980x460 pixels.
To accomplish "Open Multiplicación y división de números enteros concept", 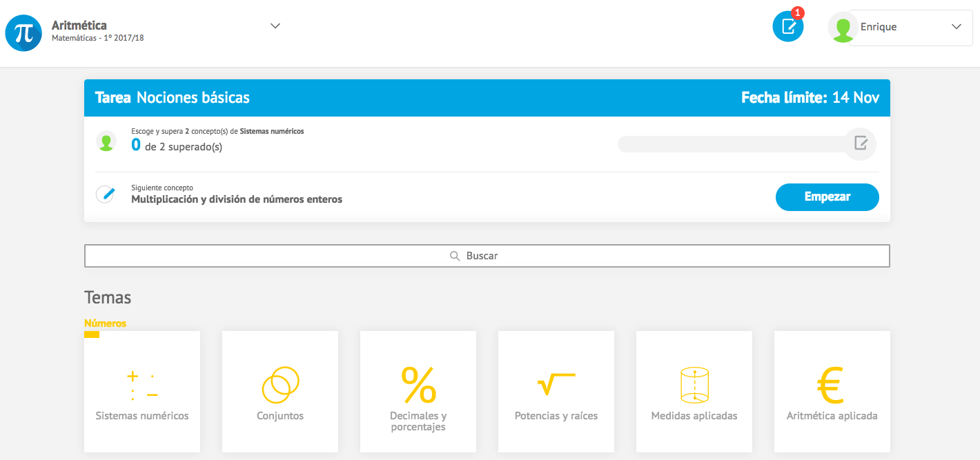I will [x=237, y=199].
